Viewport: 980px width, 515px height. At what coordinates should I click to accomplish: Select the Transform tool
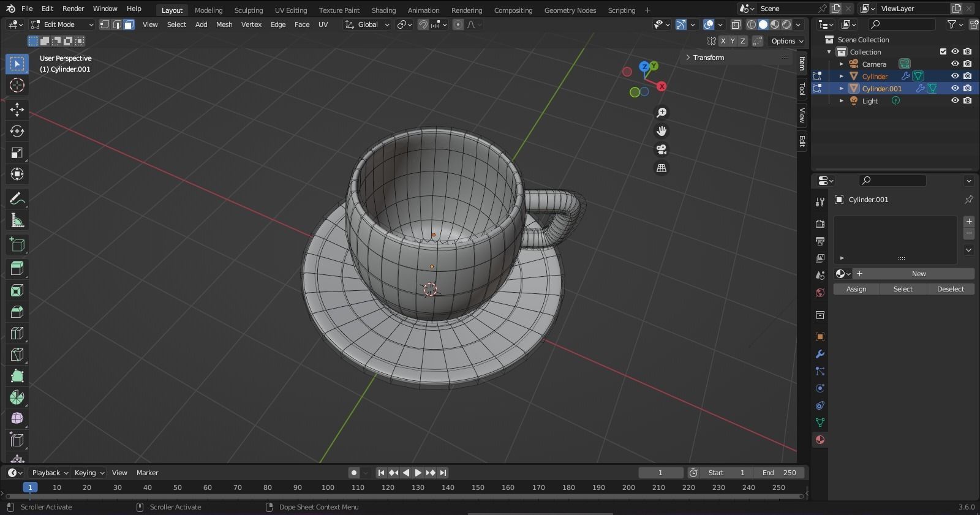pos(17,175)
